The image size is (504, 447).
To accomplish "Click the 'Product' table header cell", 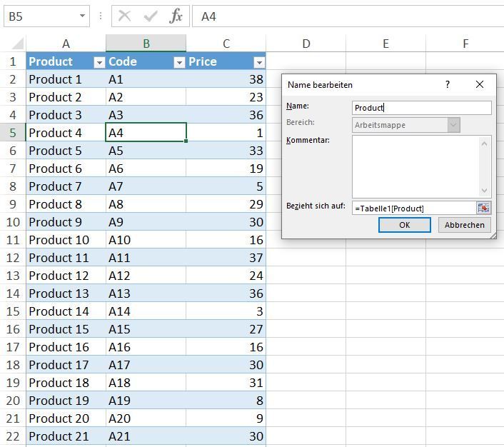I will (x=66, y=61).
